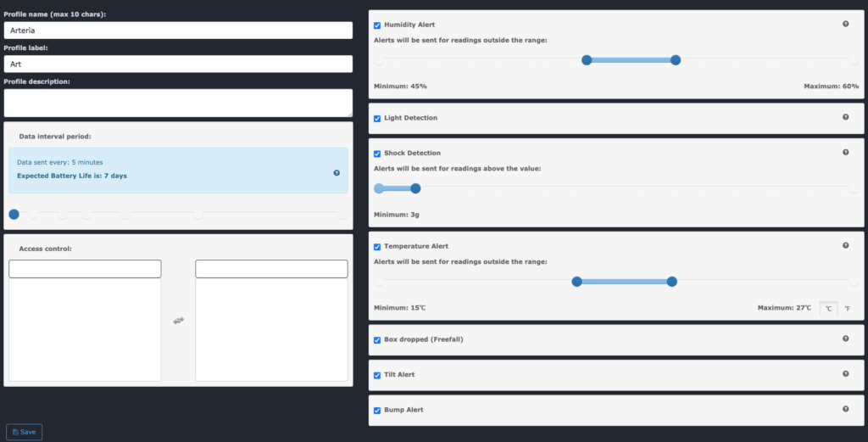Screen dimensions: 868x442
Task: Click the Shock Detection slider handle
Action: [x=415, y=188]
